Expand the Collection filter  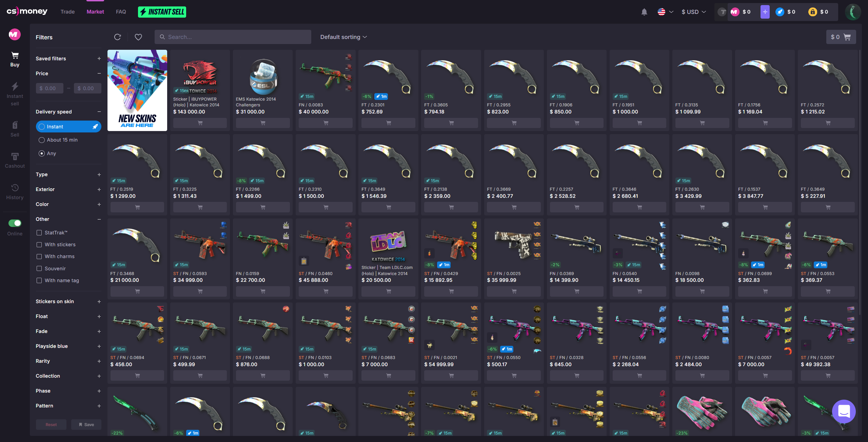68,376
